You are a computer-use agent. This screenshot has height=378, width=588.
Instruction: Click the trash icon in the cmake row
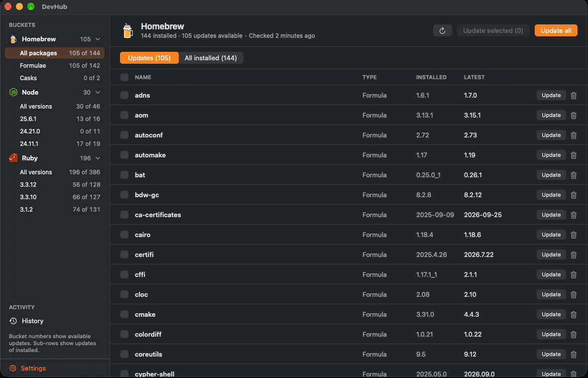[574, 315]
